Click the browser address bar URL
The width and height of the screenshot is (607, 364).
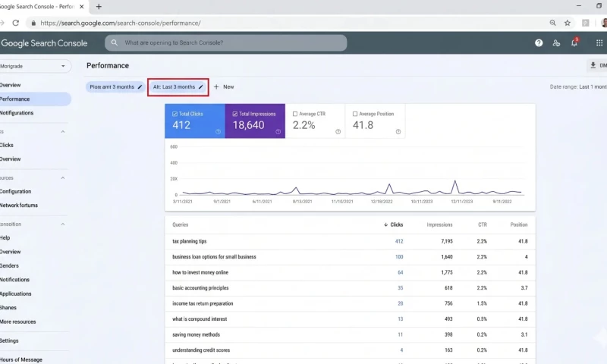coord(121,24)
